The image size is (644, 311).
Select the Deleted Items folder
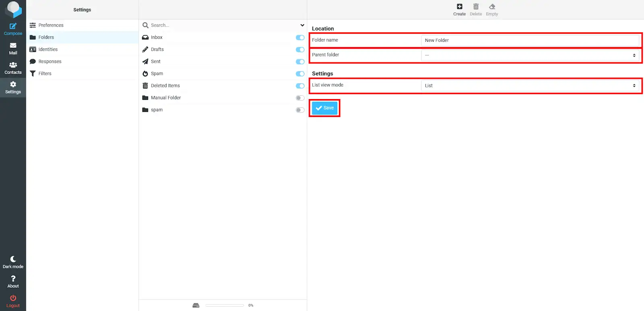pos(165,86)
